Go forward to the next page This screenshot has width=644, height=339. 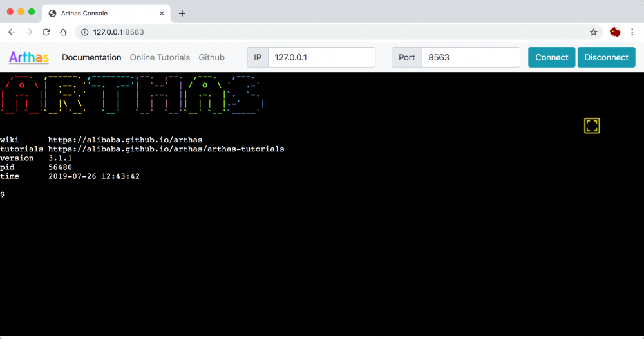pyautogui.click(x=29, y=32)
